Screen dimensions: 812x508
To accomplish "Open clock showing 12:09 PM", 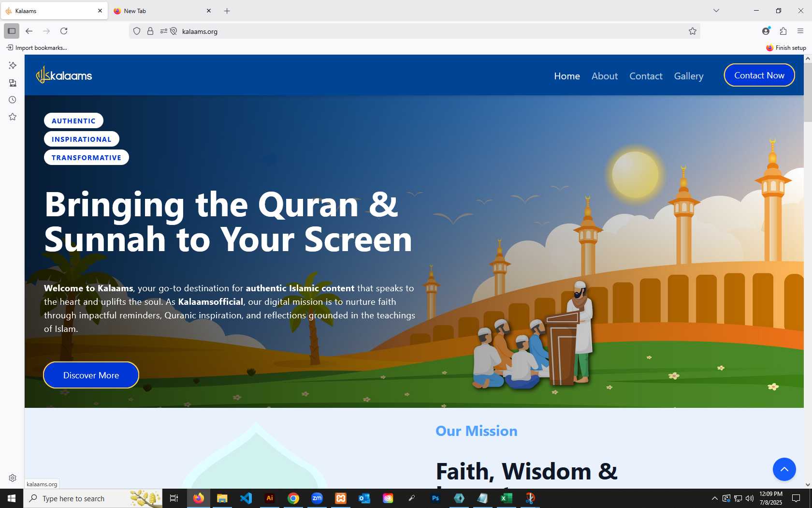I will 771,498.
